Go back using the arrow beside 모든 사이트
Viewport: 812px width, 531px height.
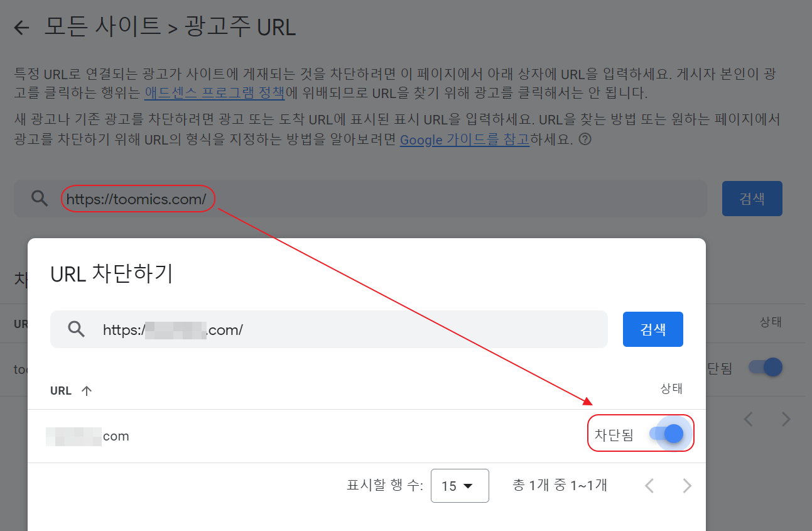22,28
